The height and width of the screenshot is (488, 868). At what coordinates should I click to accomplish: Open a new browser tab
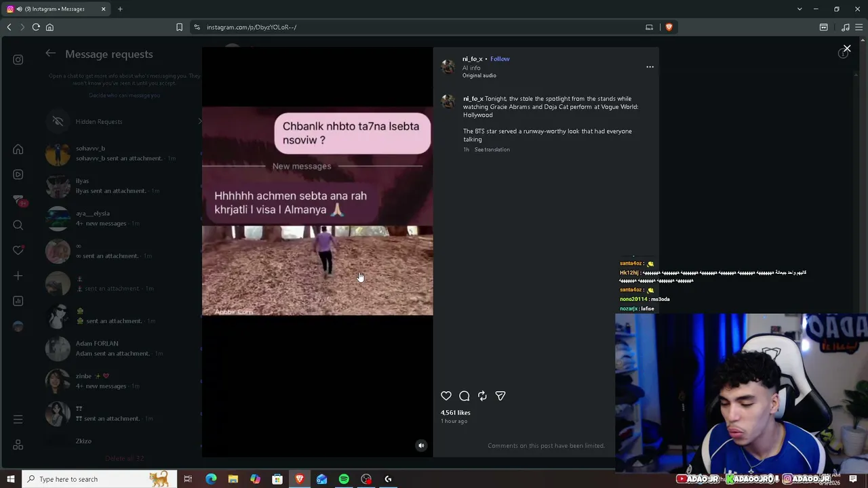tap(120, 9)
